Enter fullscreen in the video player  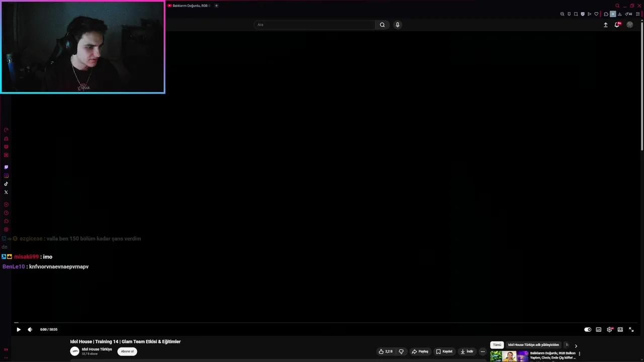(x=631, y=329)
